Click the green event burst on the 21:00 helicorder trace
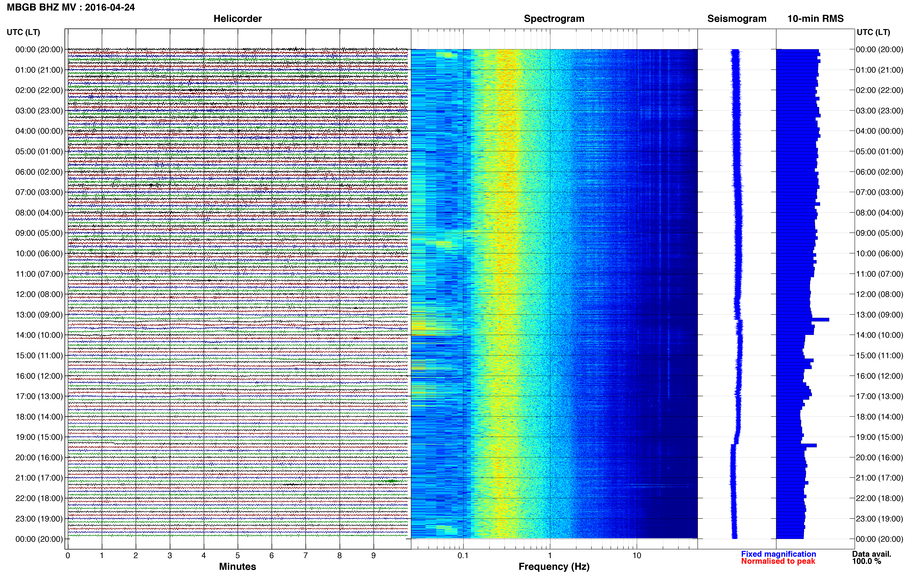The width and height of the screenshot is (924, 578). click(x=391, y=481)
